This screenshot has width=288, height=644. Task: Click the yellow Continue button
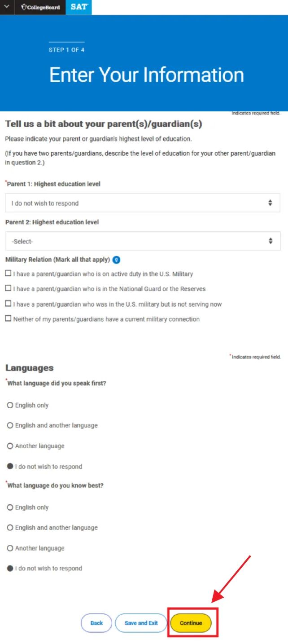coord(191,623)
